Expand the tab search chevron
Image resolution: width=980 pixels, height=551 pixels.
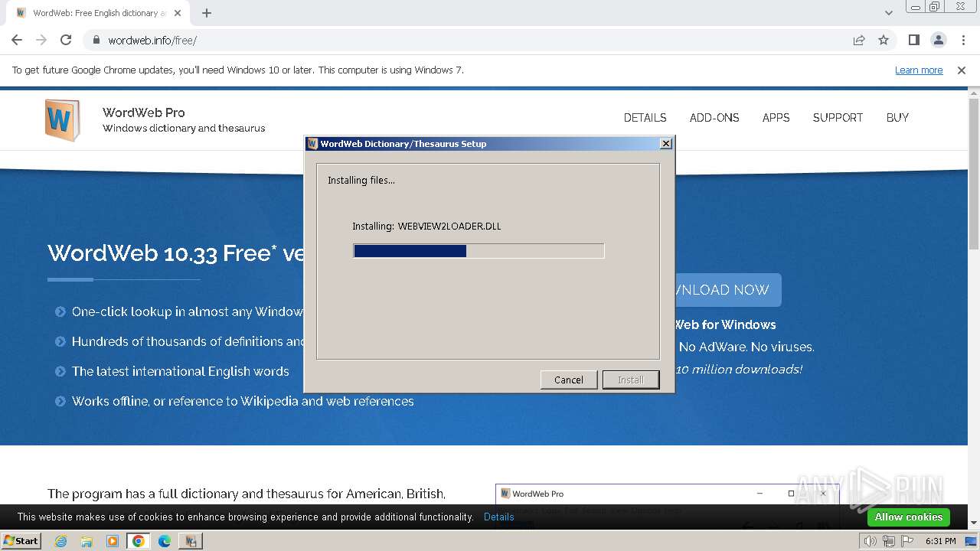pyautogui.click(x=889, y=13)
